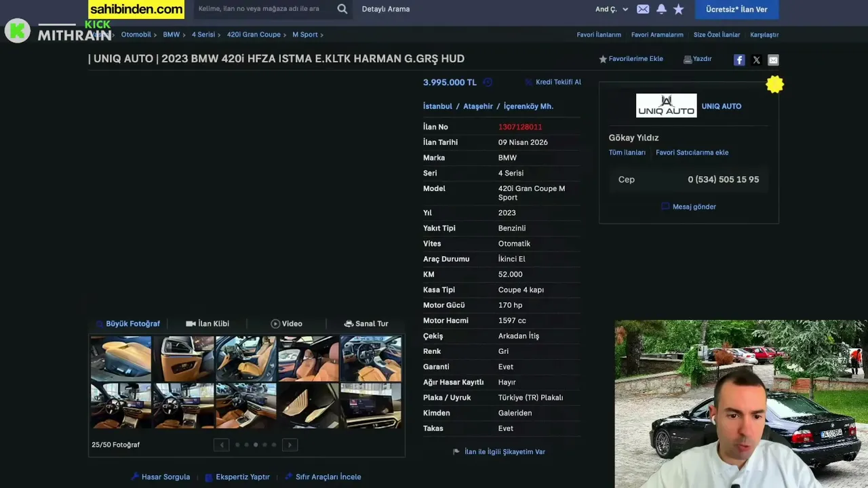Image resolution: width=868 pixels, height=488 pixels.
Task: Share the listing by email icon
Action: pos(773,60)
